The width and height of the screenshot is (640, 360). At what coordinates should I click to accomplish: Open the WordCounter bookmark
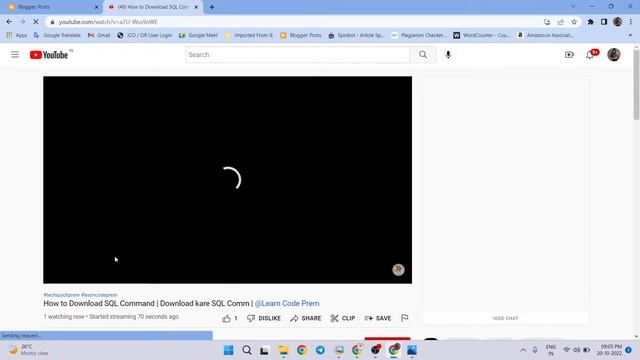click(482, 36)
